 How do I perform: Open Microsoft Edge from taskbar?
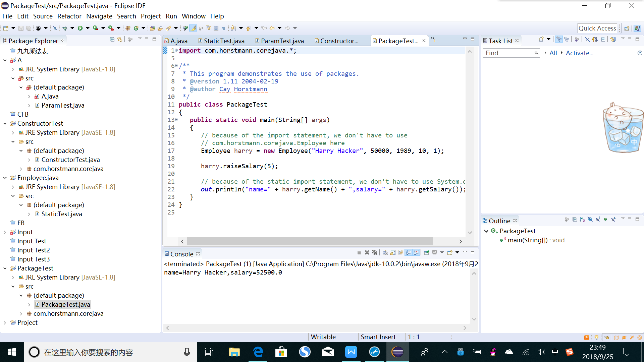(258, 352)
